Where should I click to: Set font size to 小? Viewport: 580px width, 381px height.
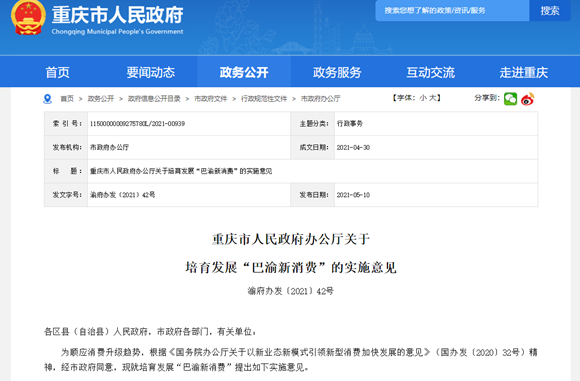tap(423, 98)
